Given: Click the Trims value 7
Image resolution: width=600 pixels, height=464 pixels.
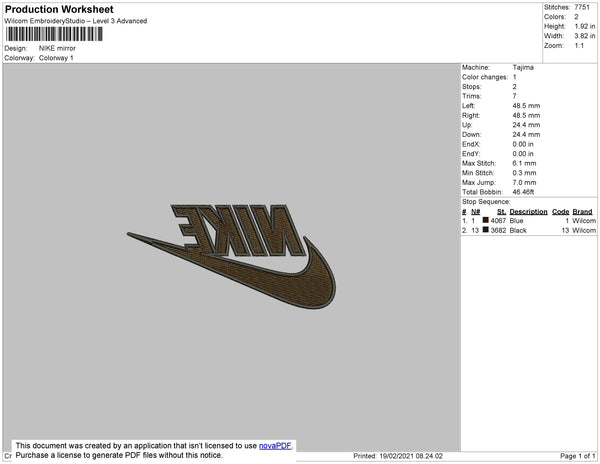Looking at the screenshot, I should (515, 96).
